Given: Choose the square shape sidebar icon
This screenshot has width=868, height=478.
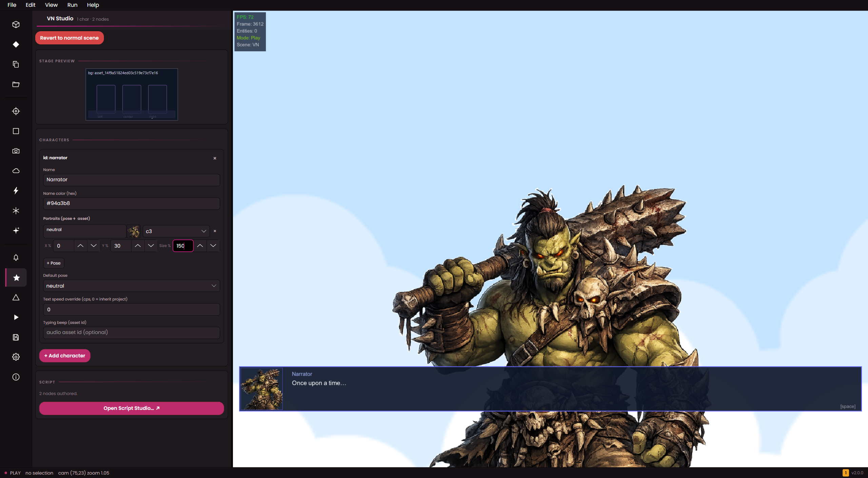Looking at the screenshot, I should (16, 131).
